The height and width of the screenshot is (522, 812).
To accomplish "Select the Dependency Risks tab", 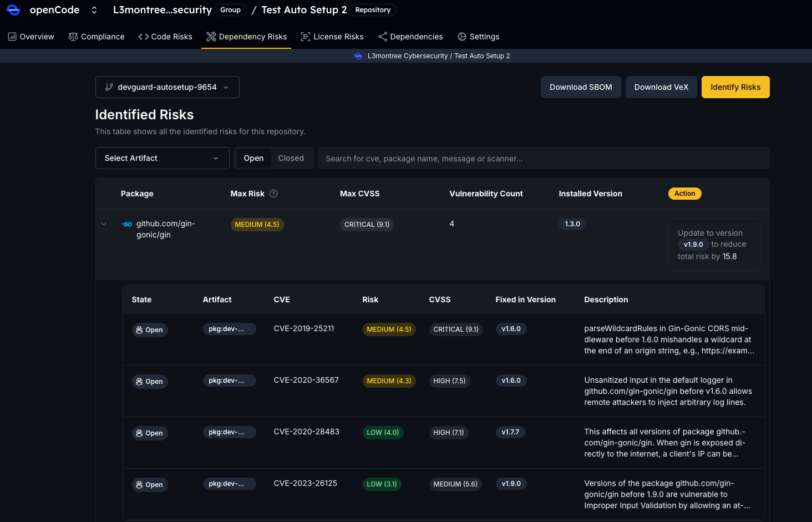I will tap(246, 37).
